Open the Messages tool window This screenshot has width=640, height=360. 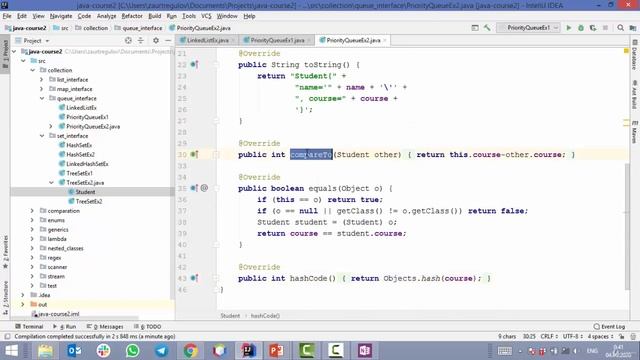pos(105,327)
